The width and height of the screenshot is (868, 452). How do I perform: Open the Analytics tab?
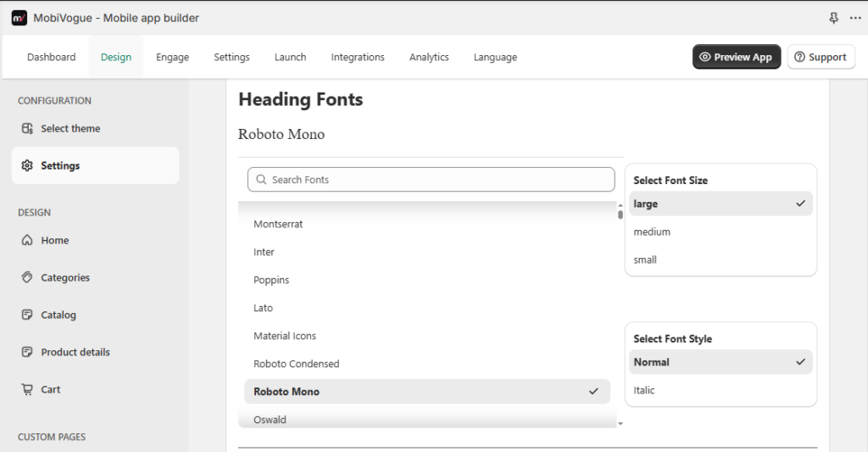[x=429, y=57]
